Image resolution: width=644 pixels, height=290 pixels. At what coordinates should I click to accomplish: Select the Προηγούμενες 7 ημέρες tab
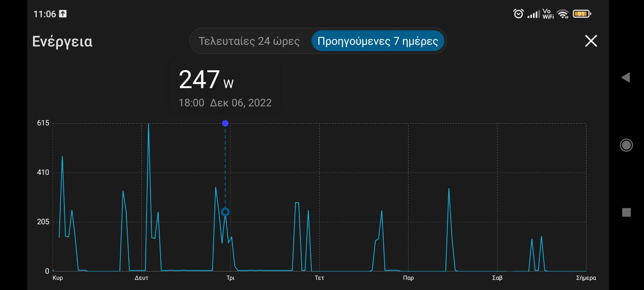[x=378, y=41]
